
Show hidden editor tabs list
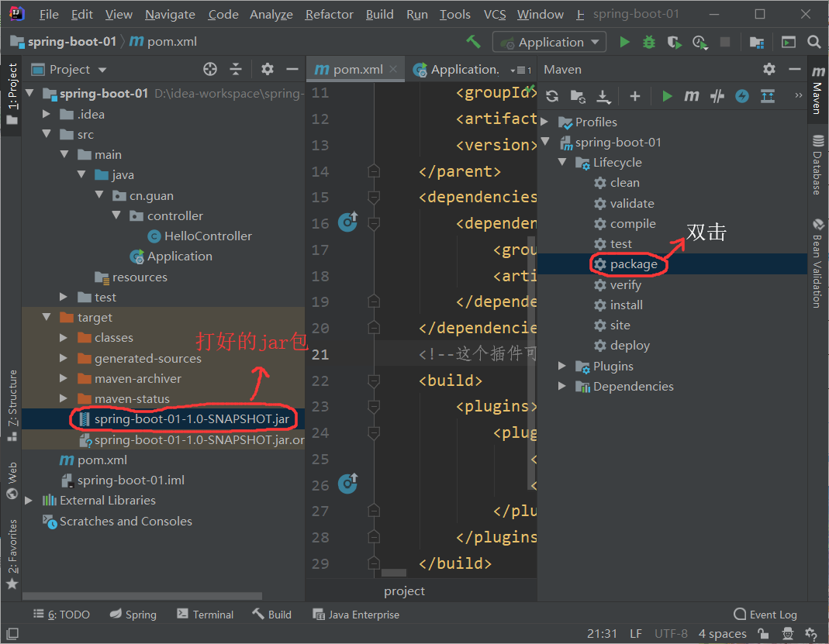pos(521,70)
